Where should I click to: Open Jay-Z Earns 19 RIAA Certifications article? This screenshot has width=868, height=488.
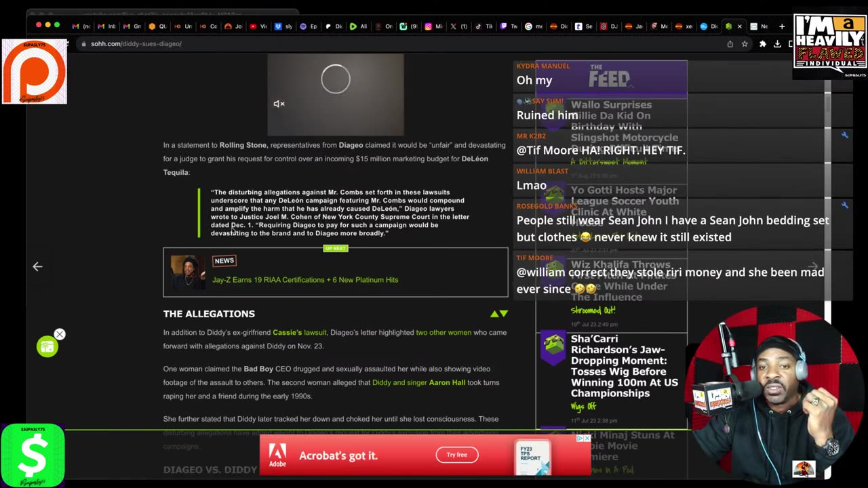(x=305, y=279)
